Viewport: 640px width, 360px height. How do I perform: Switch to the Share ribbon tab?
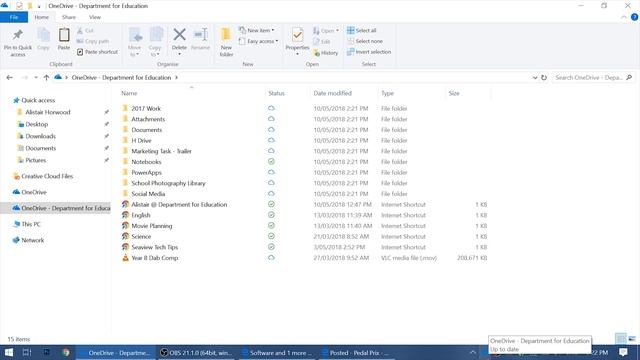[69, 17]
